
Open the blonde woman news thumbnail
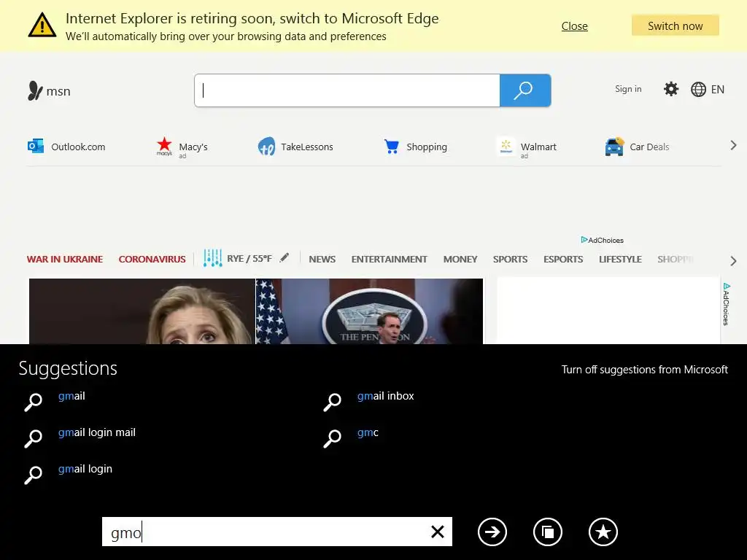coord(142,311)
